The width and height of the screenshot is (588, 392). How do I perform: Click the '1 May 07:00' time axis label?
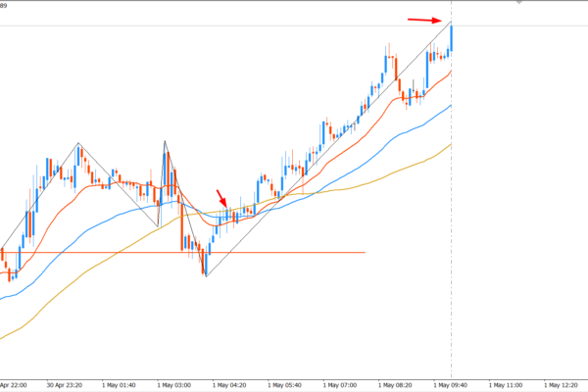click(340, 385)
